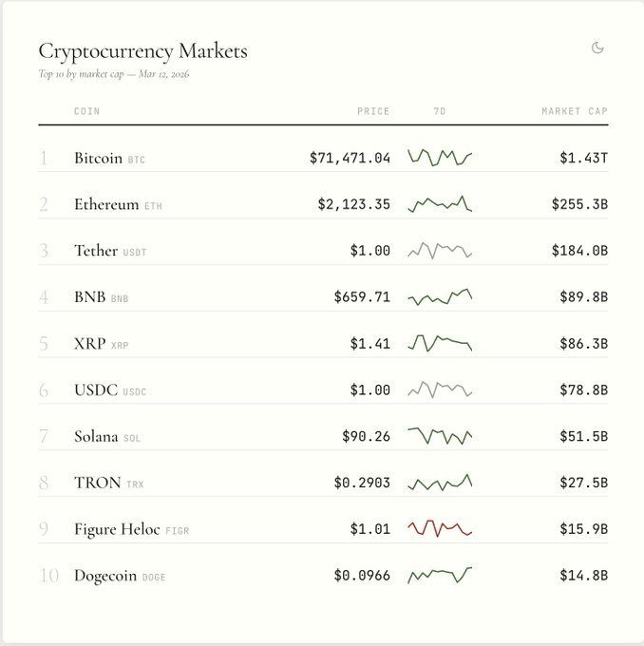Image resolution: width=644 pixels, height=646 pixels.
Task: Click the 7D column header
Action: click(x=440, y=111)
